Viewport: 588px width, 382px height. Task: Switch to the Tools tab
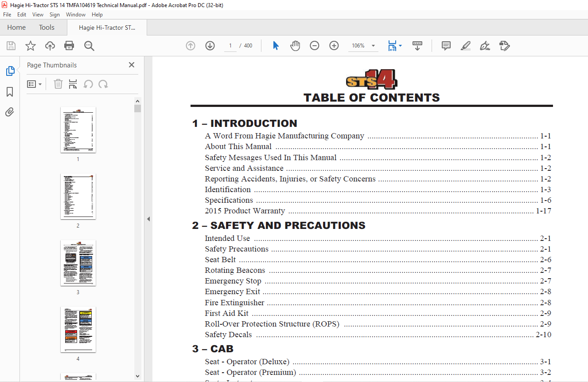pos(47,28)
